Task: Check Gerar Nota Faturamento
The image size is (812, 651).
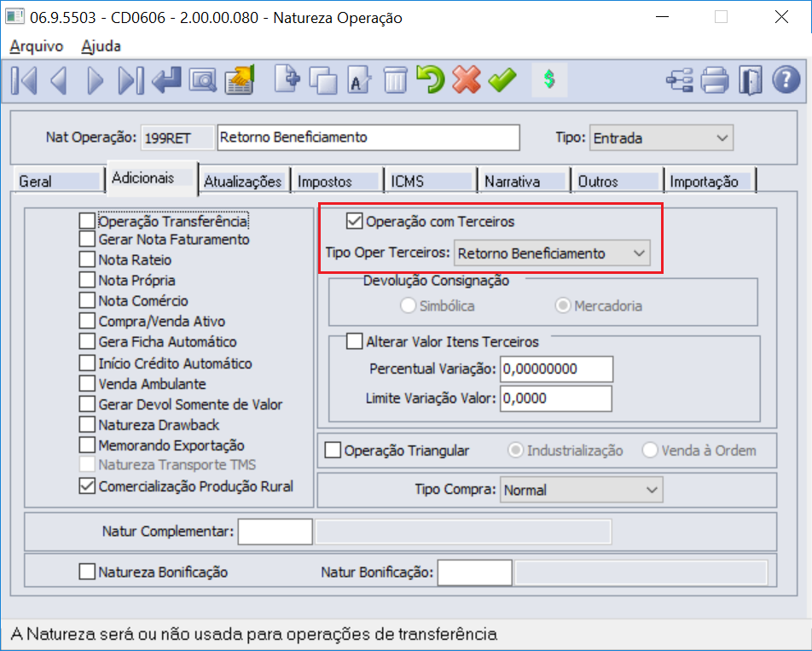Action: [x=87, y=239]
